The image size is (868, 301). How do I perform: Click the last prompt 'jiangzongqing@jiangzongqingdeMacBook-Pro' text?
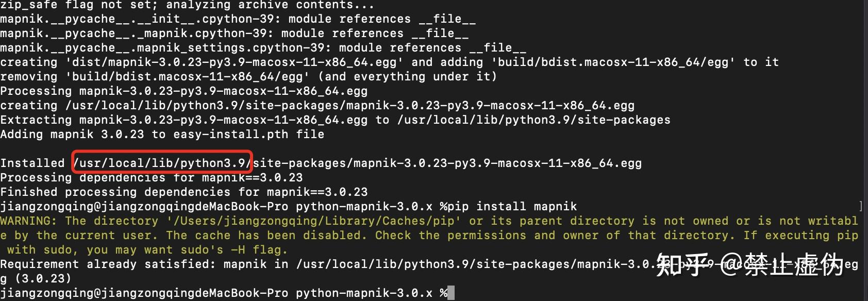coord(144,293)
